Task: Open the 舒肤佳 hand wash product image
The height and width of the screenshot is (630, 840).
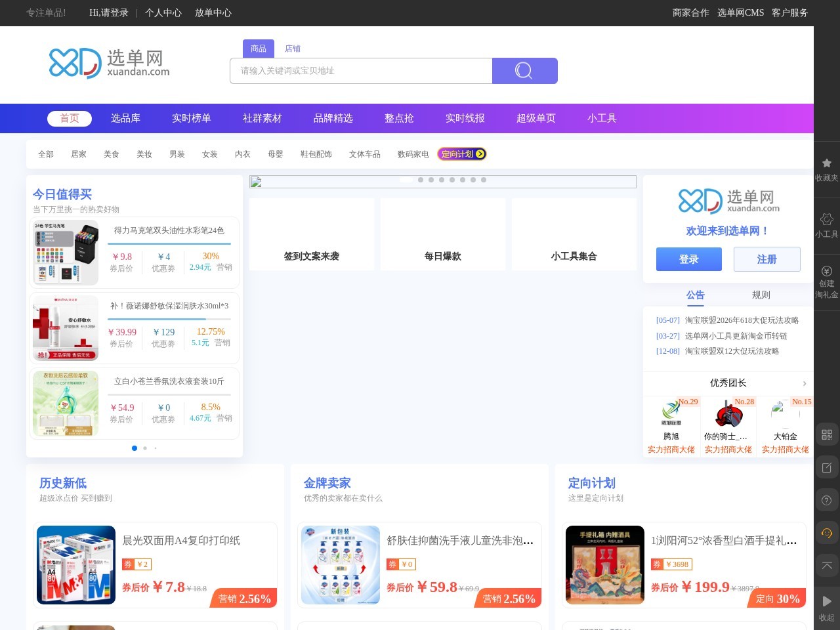Action: 341,565
